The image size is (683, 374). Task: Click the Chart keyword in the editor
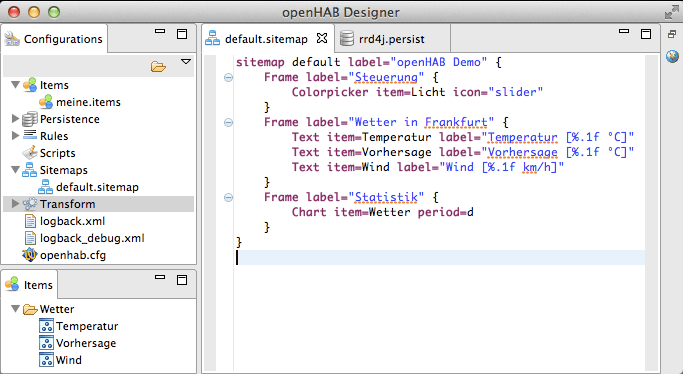(x=309, y=212)
